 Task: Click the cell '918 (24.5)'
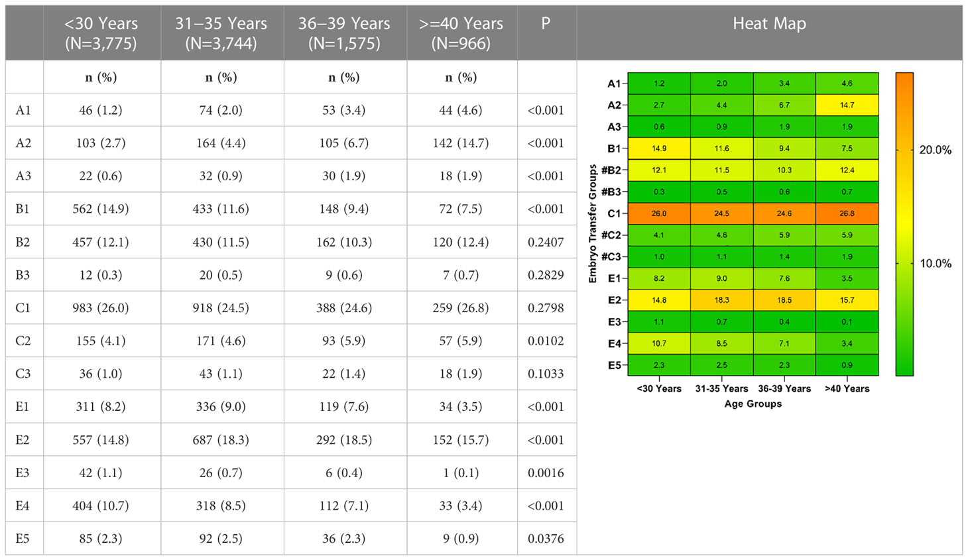221,308
